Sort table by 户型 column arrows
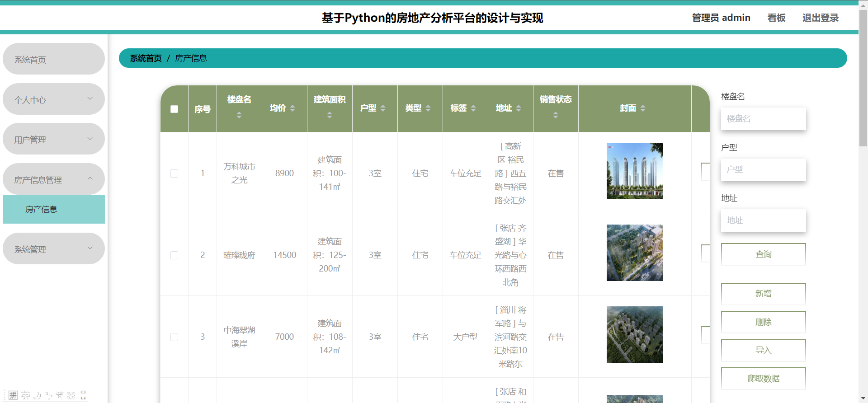The width and height of the screenshot is (868, 403). 383,108
